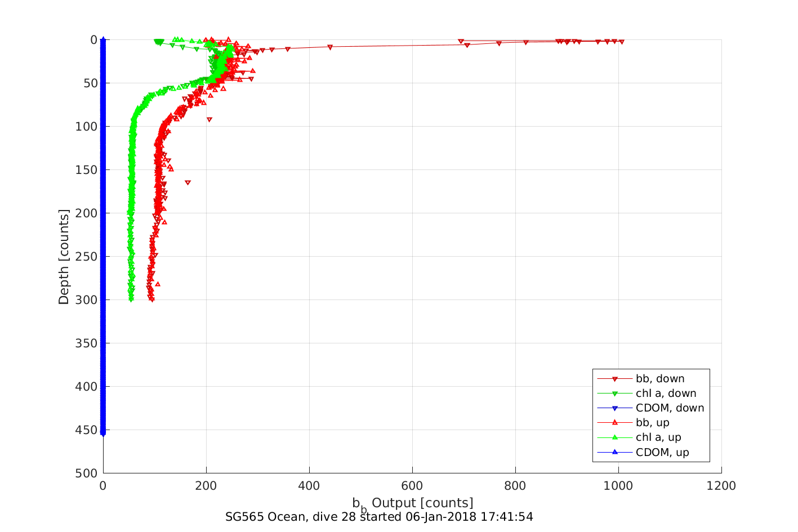This screenshot has height=532, width=798.
Task: Click the y-axis tick label 50
Action: (x=91, y=83)
